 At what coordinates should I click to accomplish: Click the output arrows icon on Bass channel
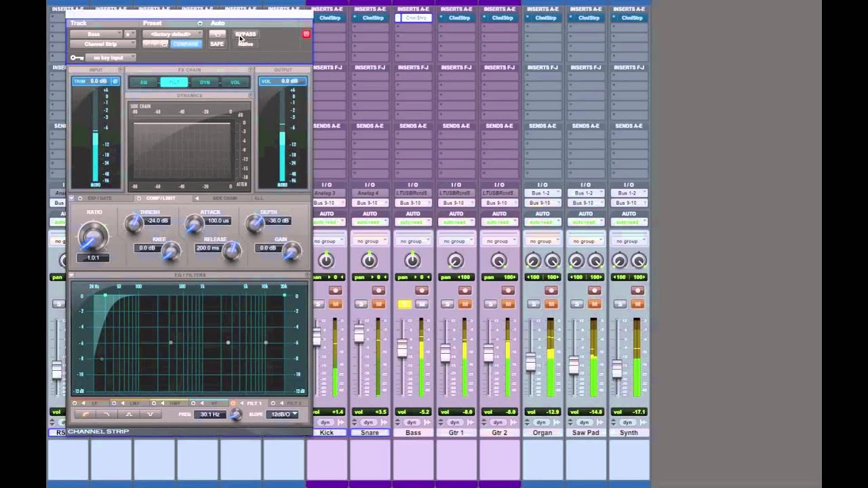pyautogui.click(x=427, y=422)
